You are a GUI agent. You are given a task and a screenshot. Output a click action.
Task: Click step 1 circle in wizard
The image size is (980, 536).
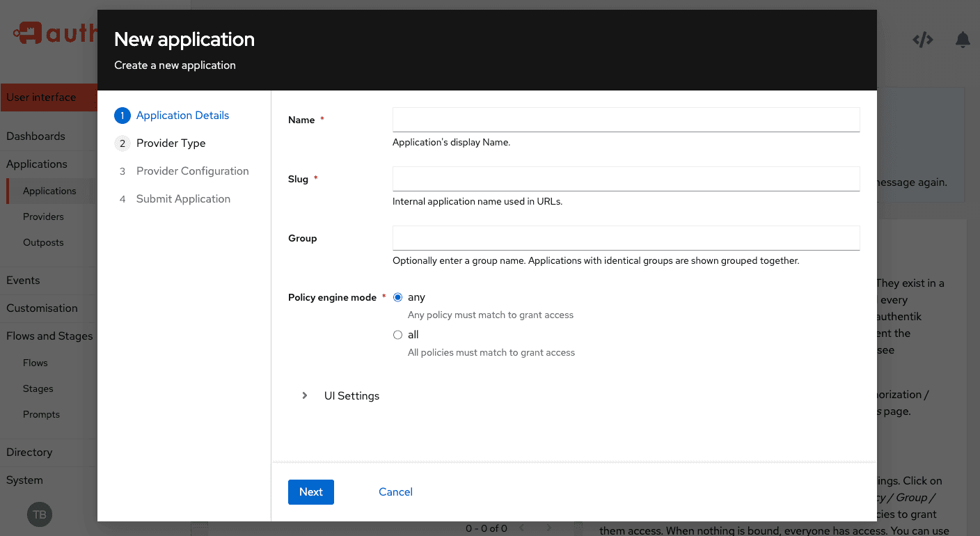122,116
